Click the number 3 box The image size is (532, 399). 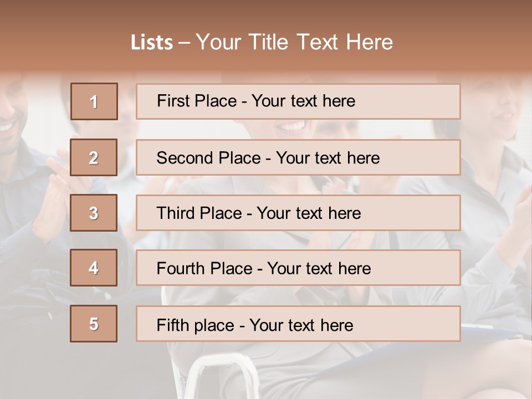[x=94, y=213]
